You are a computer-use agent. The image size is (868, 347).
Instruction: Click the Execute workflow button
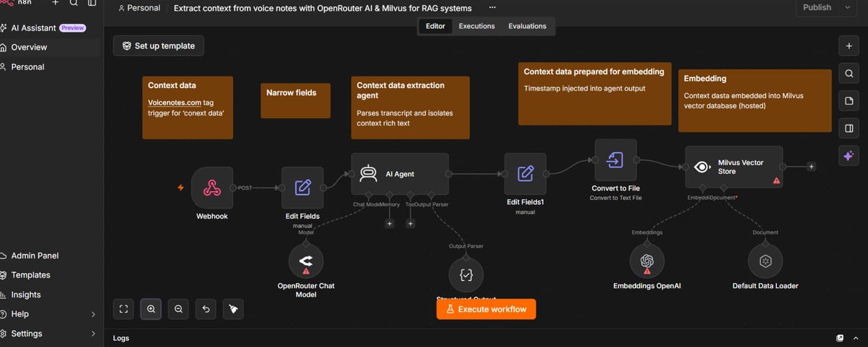486,309
